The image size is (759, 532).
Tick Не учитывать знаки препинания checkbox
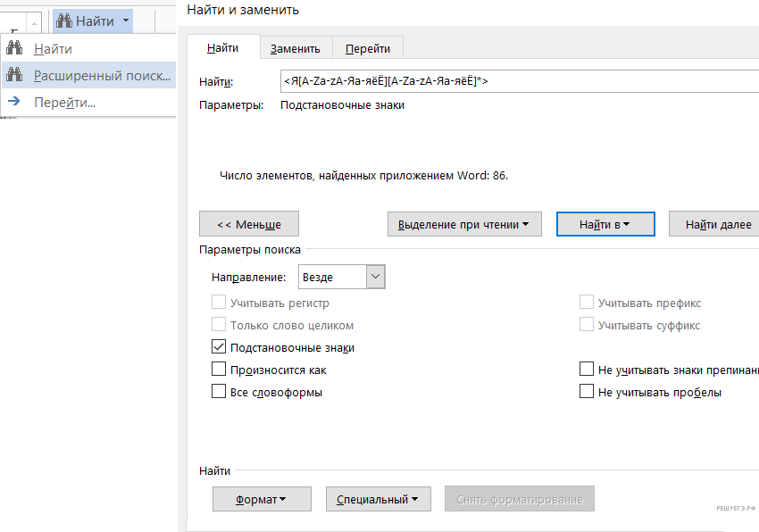587,370
